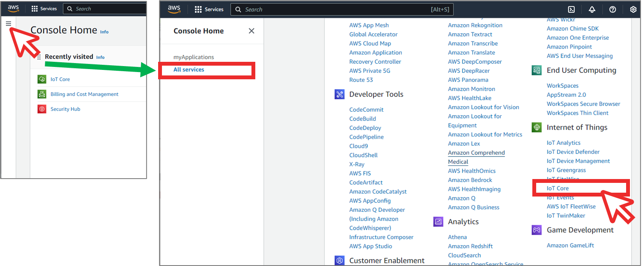The width and height of the screenshot is (644, 266).
Task: Open WorkSpaces Secure Browser link
Action: tap(583, 104)
